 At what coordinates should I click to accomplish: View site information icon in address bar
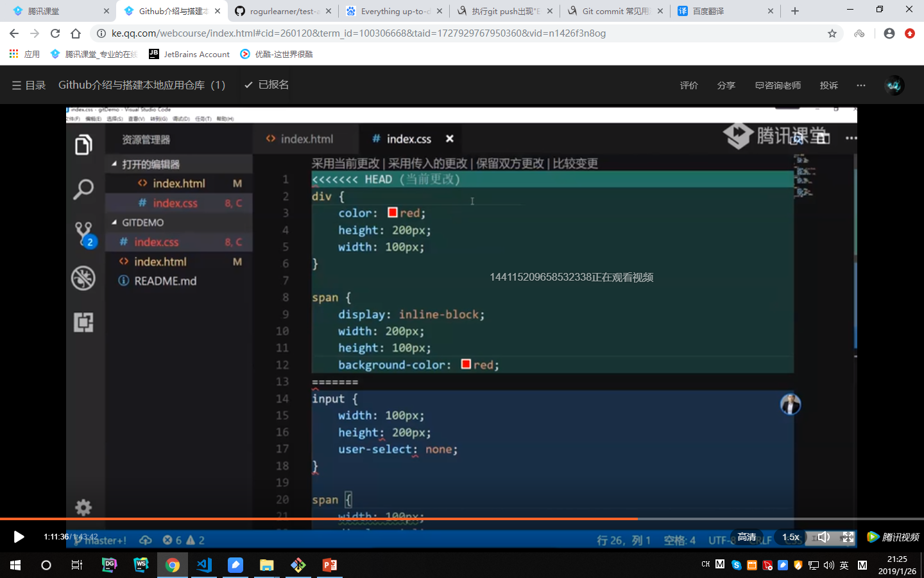101,33
